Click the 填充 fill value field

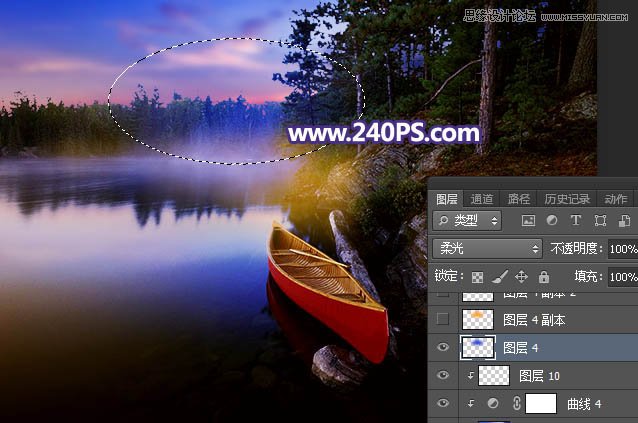tap(623, 277)
